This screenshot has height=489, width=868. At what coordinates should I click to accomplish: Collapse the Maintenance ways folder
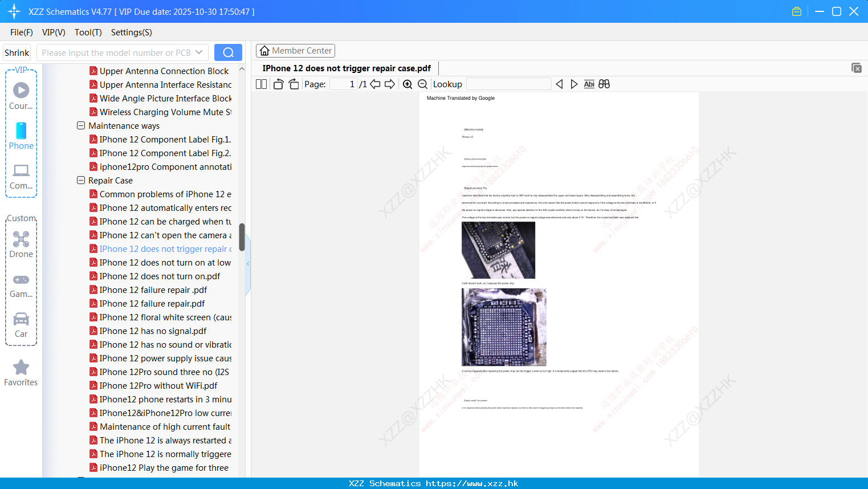click(81, 125)
